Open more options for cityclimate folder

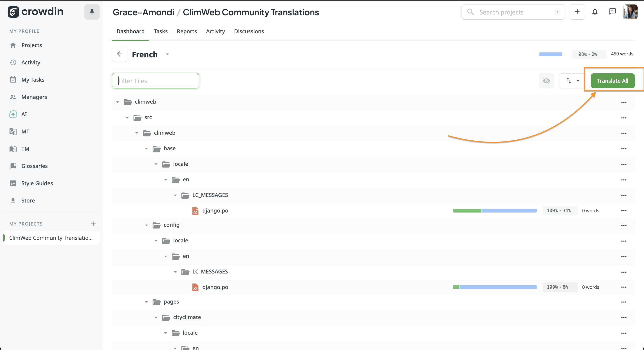(x=624, y=317)
